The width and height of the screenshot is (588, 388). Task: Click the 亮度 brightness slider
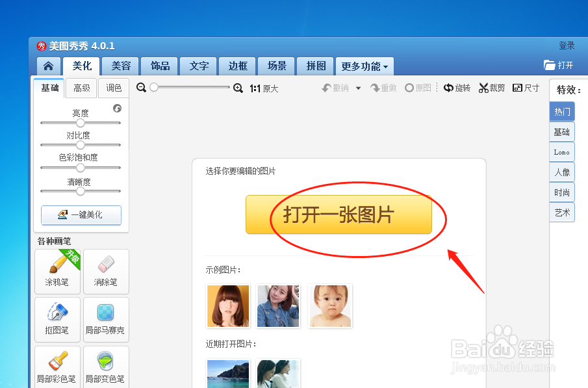(81, 123)
